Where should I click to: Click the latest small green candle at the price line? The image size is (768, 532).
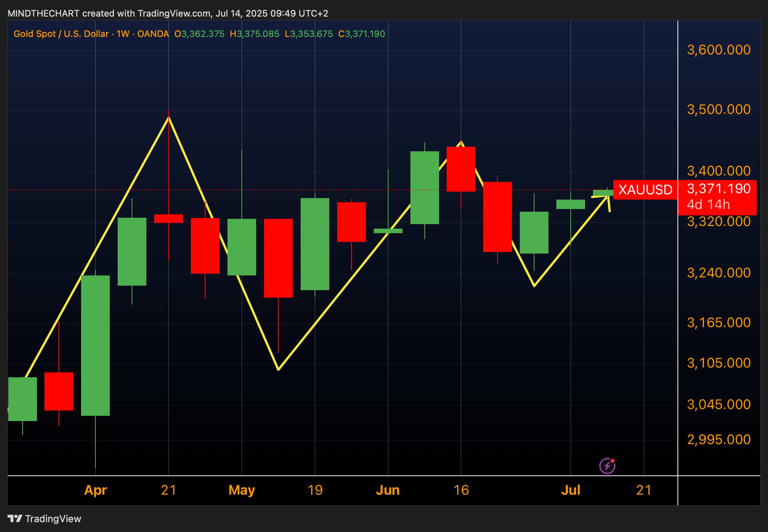click(603, 193)
